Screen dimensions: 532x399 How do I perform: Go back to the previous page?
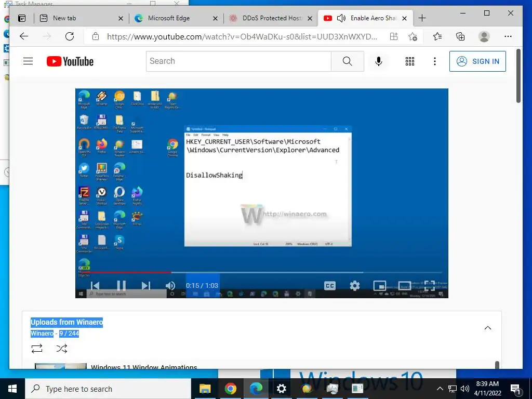24,36
